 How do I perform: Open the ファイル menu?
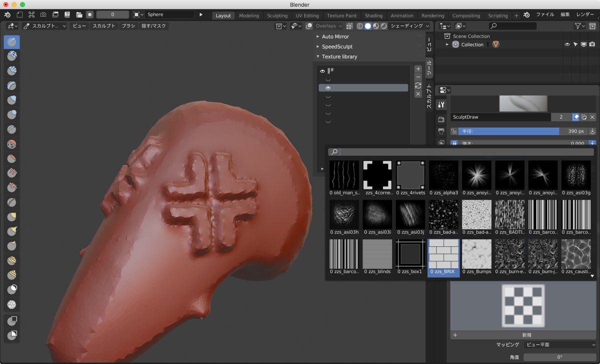coord(545,15)
